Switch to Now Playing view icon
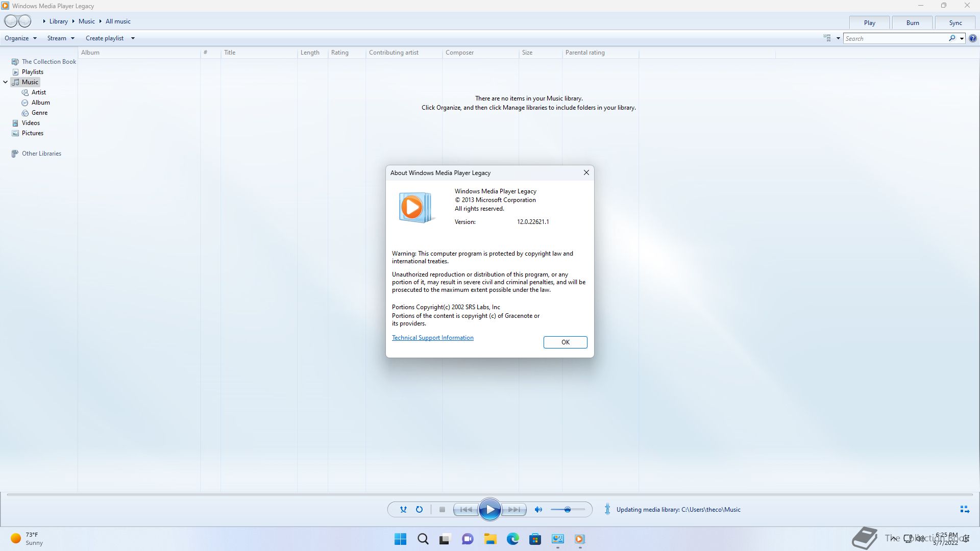Screen dimensions: 980x551 964,509
